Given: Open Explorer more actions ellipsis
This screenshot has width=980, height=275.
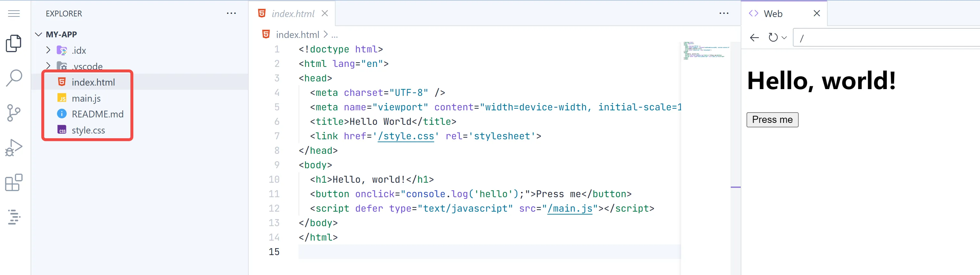Looking at the screenshot, I should [231, 13].
